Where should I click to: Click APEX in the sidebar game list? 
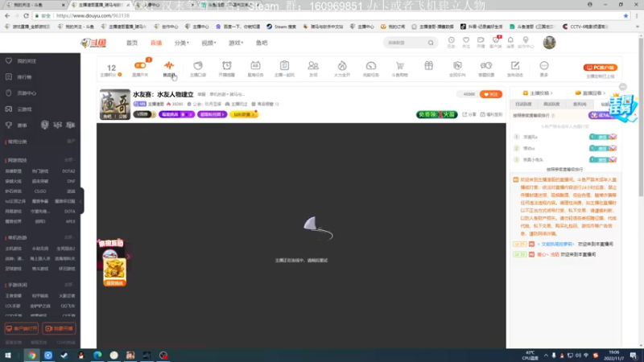pyautogui.click(x=70, y=221)
